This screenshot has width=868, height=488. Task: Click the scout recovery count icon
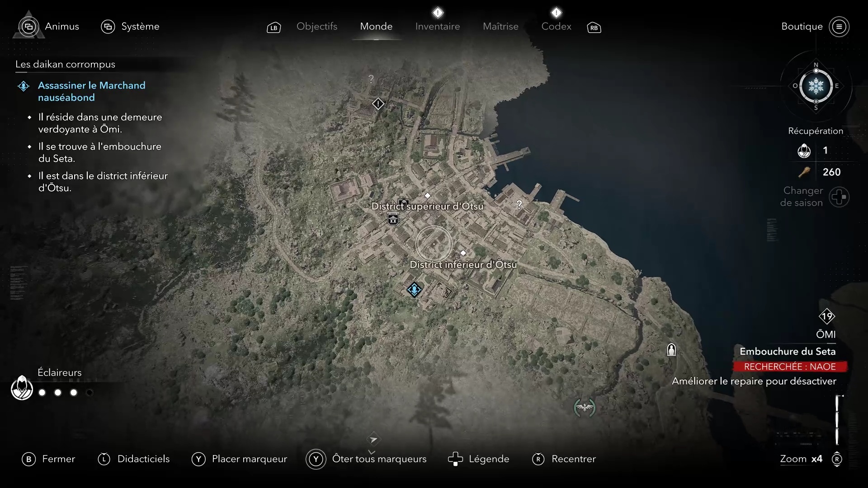point(804,150)
